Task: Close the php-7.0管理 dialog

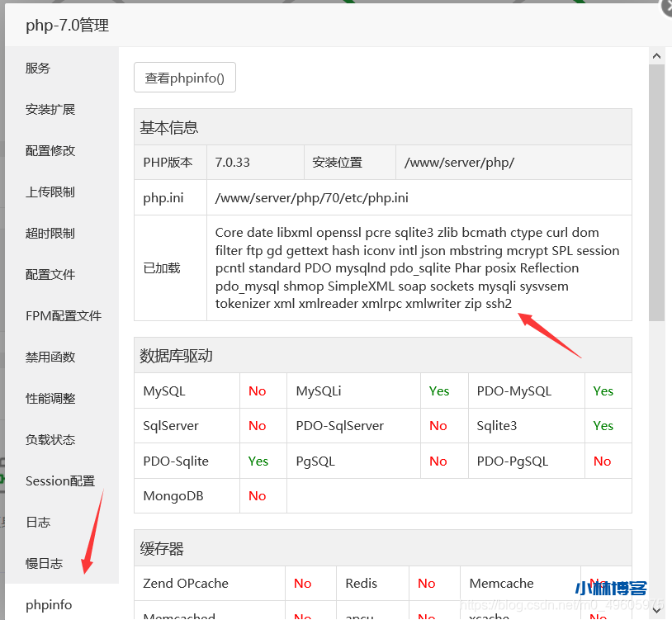Action: point(667,7)
